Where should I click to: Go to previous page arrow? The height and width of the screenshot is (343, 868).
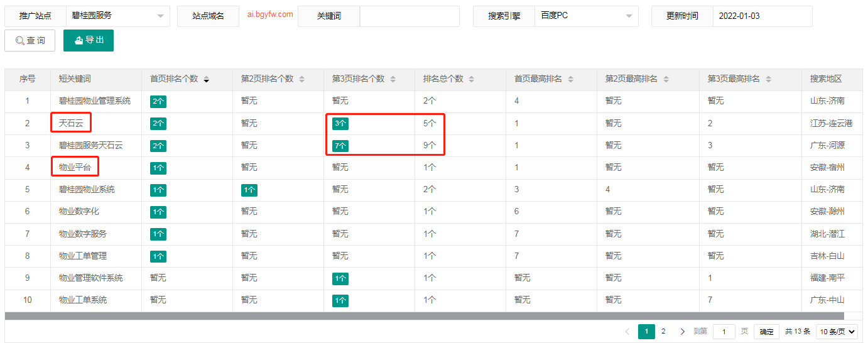(x=627, y=332)
